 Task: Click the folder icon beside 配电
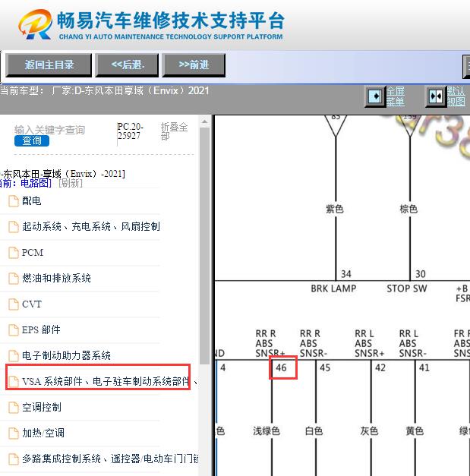click(14, 201)
